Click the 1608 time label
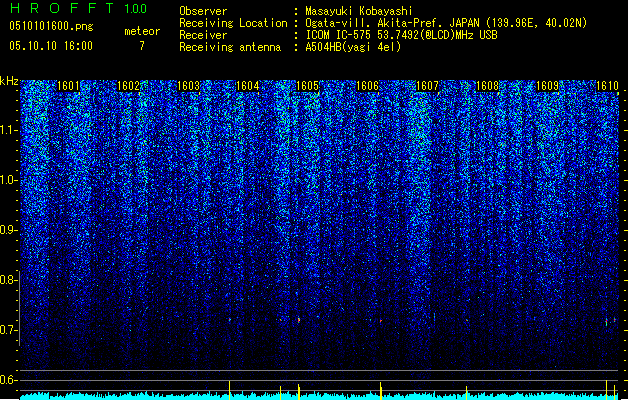The width and height of the screenshot is (629, 400). pos(487,86)
